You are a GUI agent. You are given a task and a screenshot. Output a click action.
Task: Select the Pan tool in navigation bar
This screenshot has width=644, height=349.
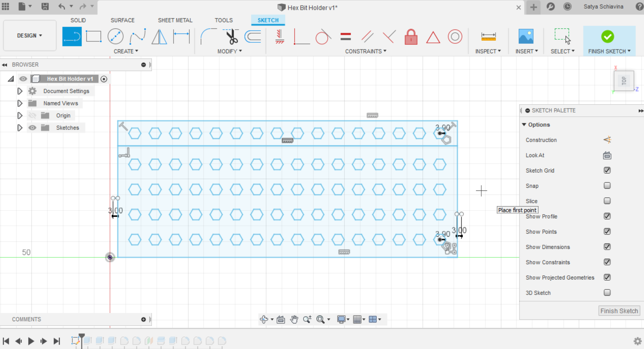point(294,319)
